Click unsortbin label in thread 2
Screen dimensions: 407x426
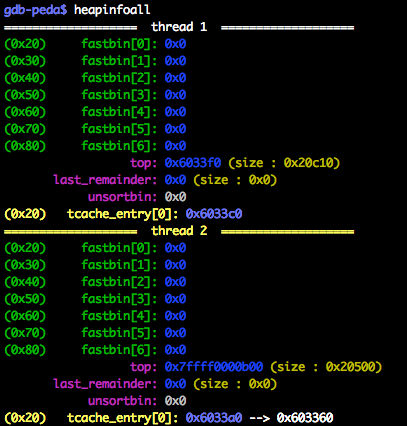tap(122, 401)
